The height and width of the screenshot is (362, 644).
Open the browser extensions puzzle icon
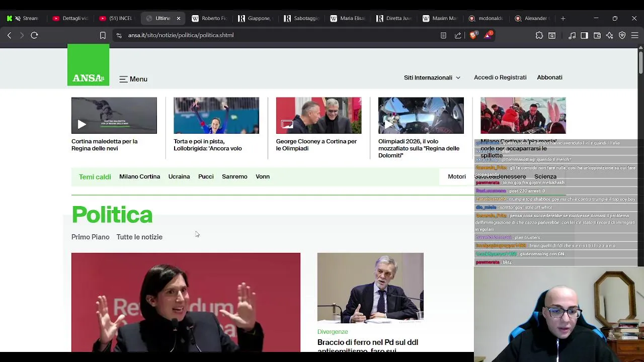(x=539, y=35)
